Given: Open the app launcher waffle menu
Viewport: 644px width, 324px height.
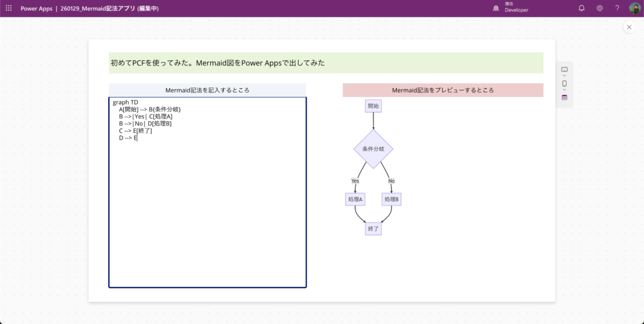Looking at the screenshot, I should tap(9, 8).
